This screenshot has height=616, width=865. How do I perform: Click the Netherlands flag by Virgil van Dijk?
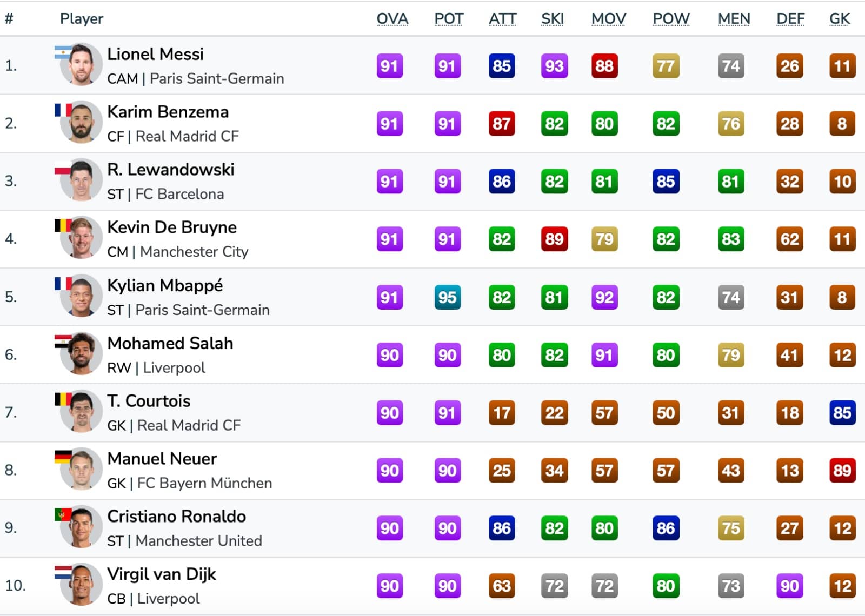63,572
